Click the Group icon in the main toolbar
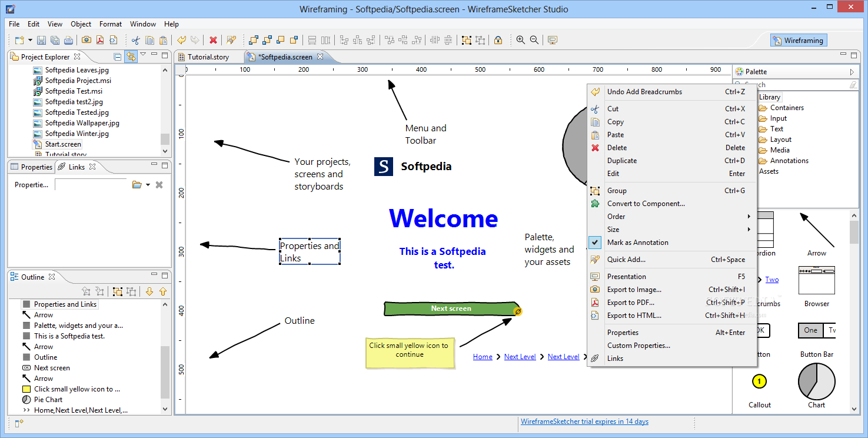 (467, 40)
